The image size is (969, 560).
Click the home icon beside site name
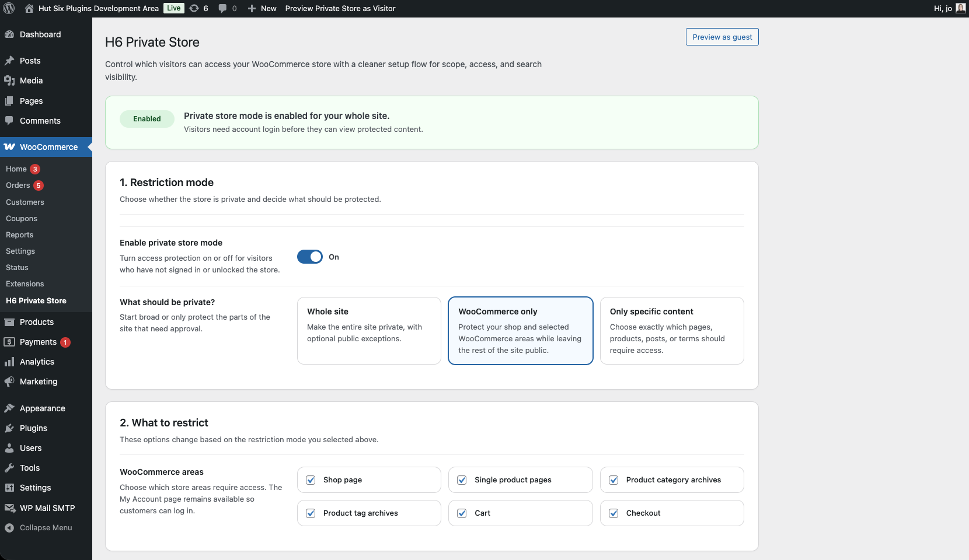point(29,8)
